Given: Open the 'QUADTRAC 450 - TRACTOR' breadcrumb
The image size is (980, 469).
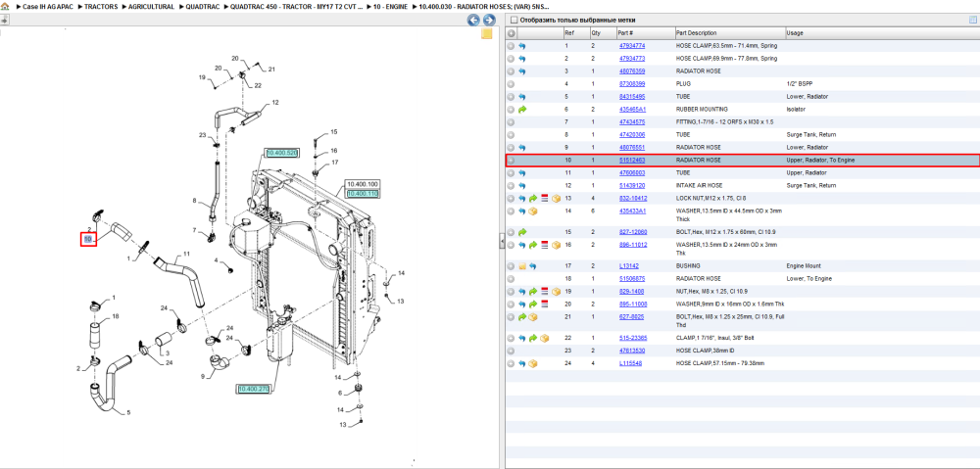Looking at the screenshot, I should (x=296, y=6).
